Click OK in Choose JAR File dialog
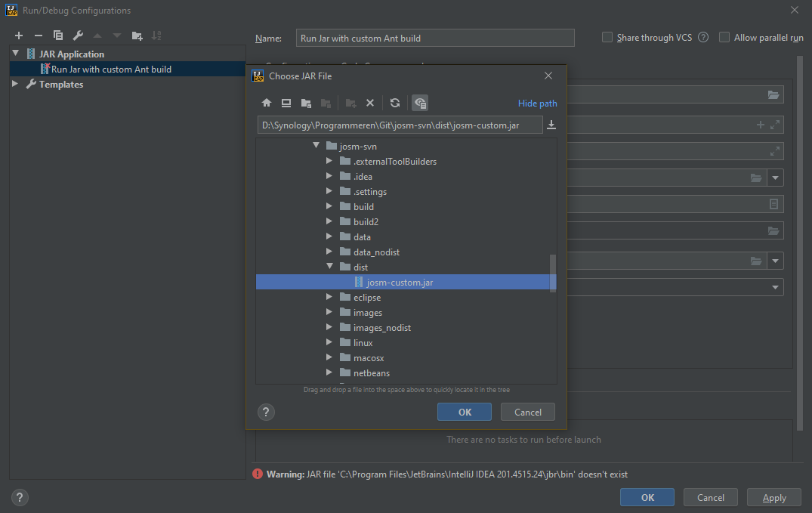Screen dimensions: 812x513 [464, 412]
